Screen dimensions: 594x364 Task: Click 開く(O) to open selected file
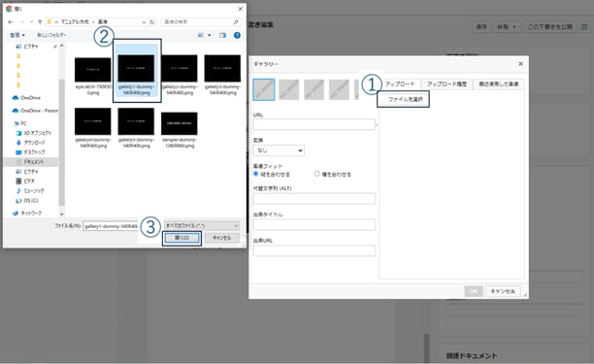[x=181, y=238]
